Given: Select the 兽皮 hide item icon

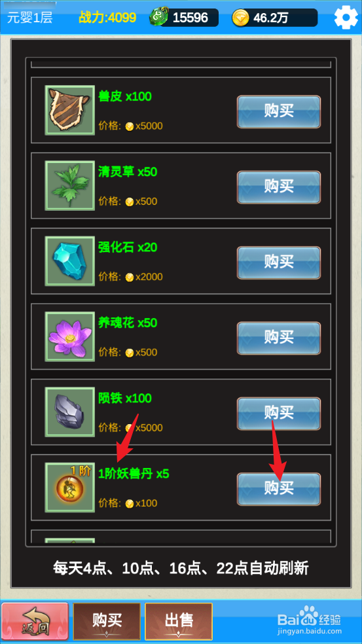Looking at the screenshot, I should click(x=70, y=110).
